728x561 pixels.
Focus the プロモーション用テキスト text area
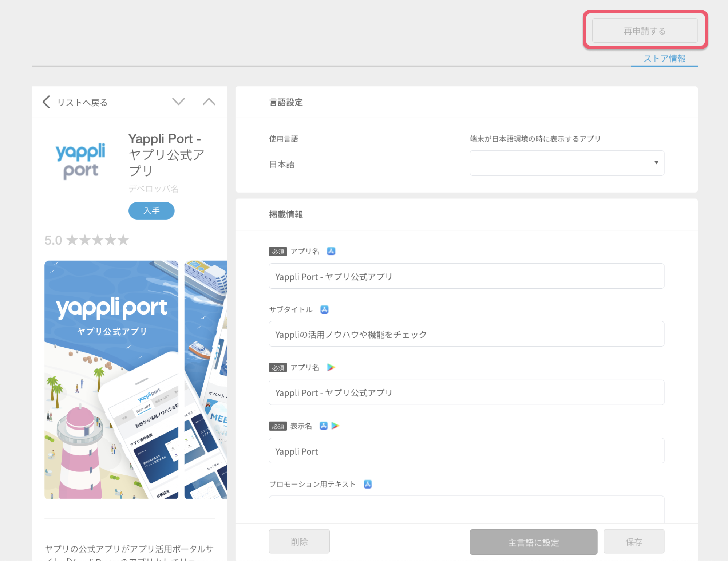(466, 509)
